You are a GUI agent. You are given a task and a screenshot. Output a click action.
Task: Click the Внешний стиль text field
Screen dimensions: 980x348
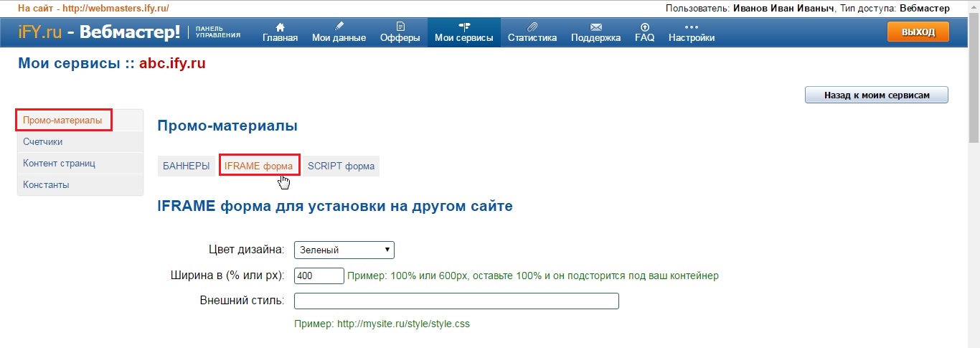click(x=456, y=301)
